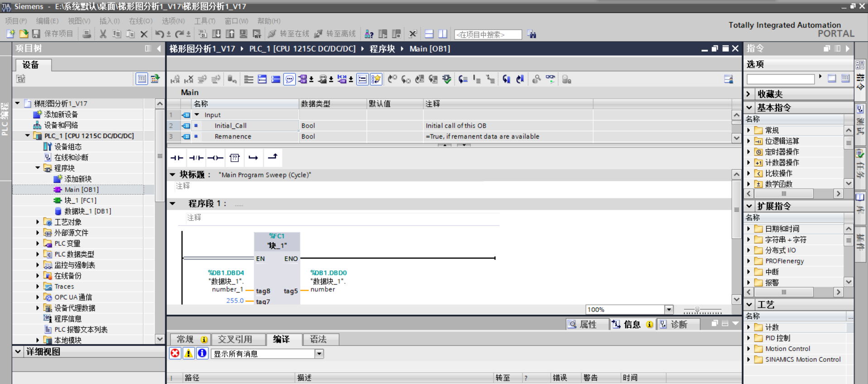Expand the 工艺对象 tree node
868x384 pixels.
(38, 221)
